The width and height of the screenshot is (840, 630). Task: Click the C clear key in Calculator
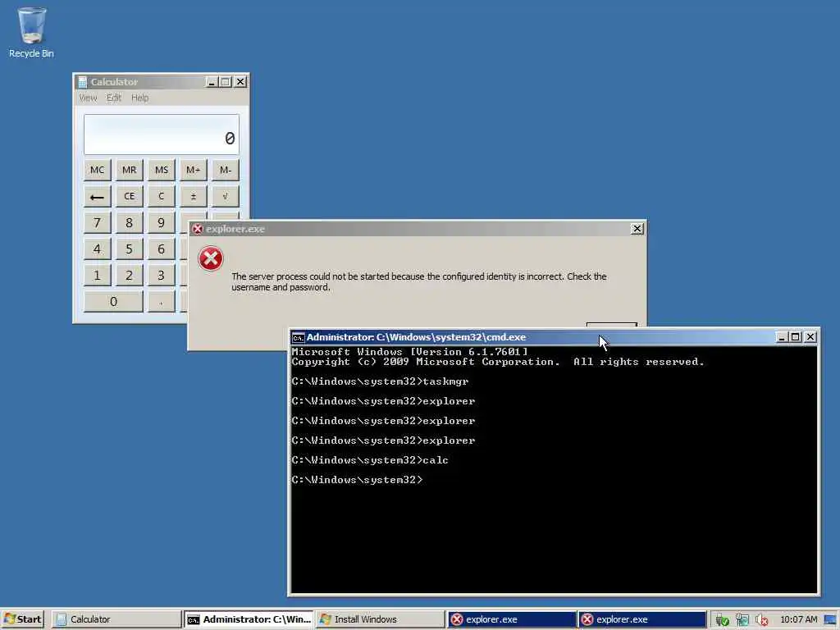click(x=162, y=197)
